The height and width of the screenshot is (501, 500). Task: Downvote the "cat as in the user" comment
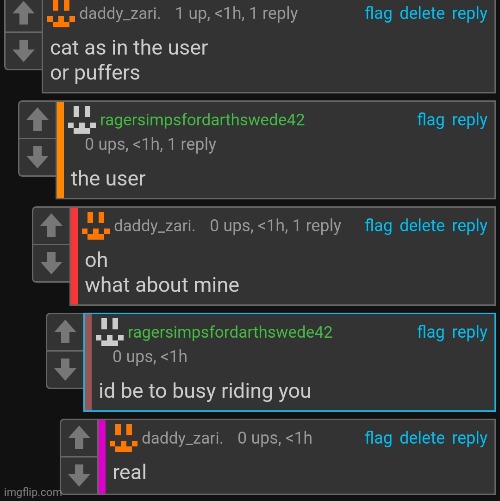[23, 51]
